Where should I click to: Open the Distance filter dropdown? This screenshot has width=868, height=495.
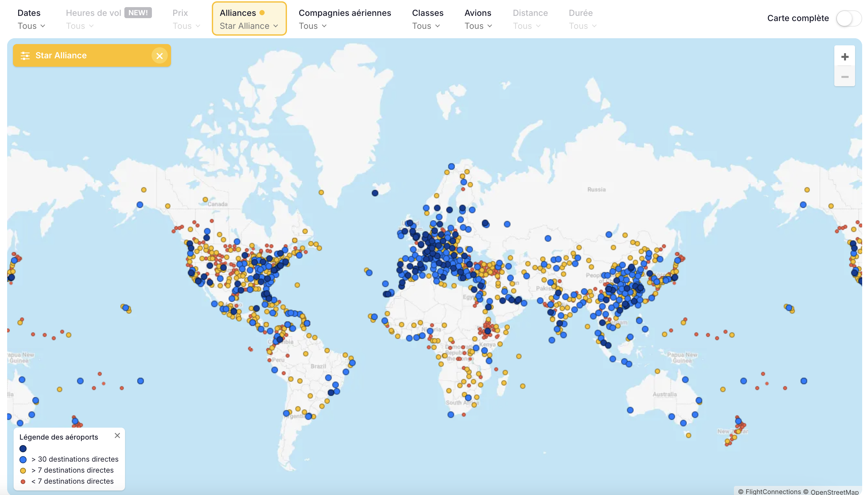point(530,19)
